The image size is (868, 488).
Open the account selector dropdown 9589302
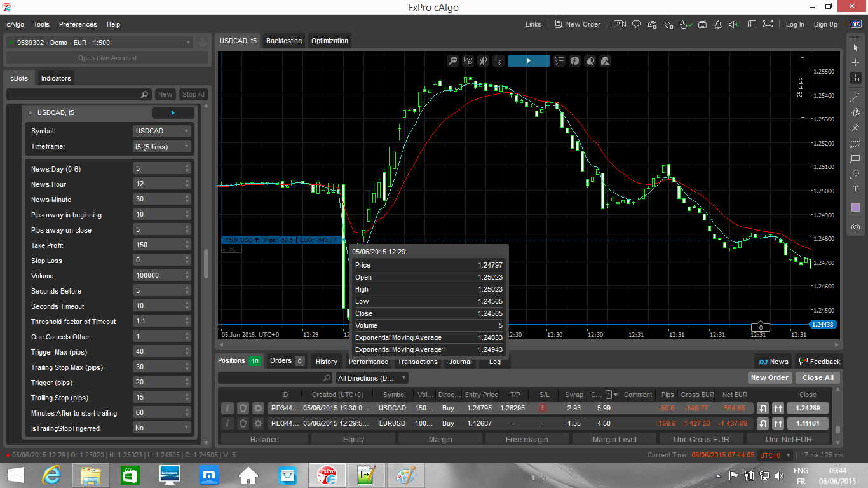pyautogui.click(x=99, y=43)
